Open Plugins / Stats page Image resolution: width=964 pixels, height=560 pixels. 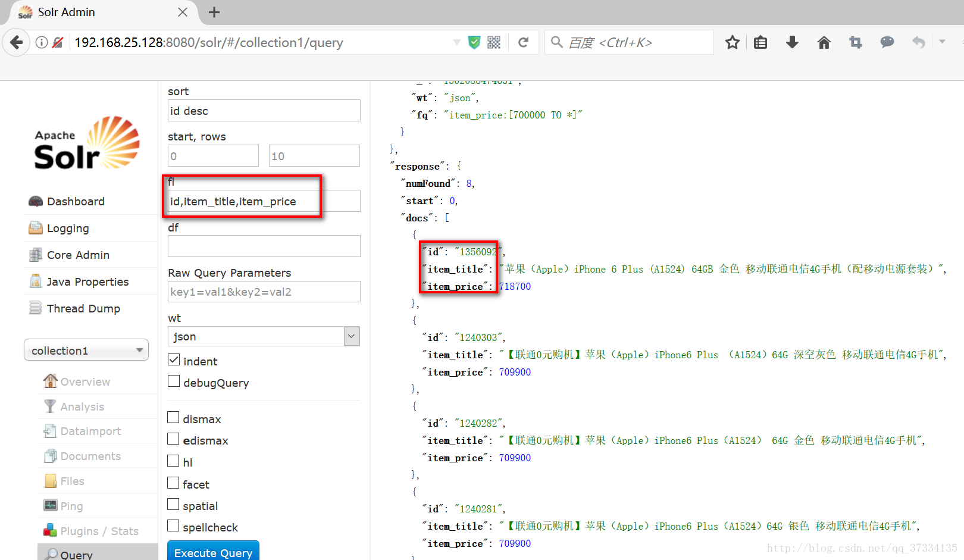pyautogui.click(x=99, y=531)
